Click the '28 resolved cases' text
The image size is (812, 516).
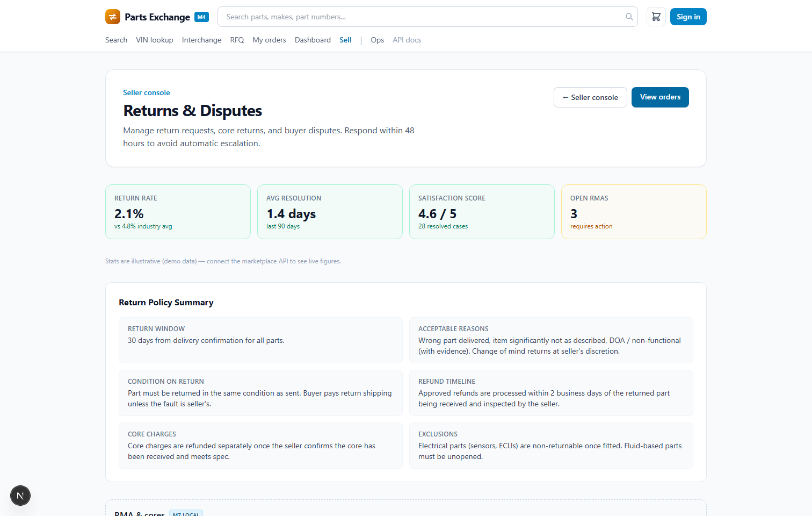pyautogui.click(x=443, y=226)
